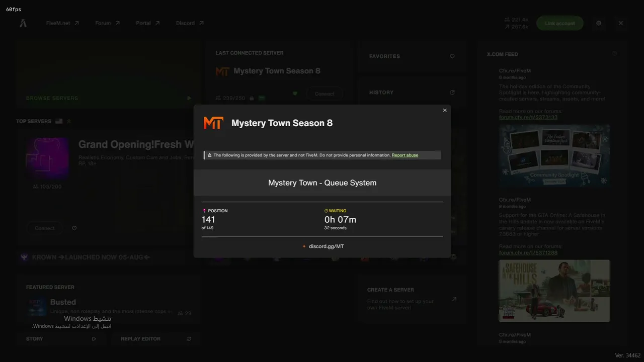Click the warning triangle in the notice bar
Image resolution: width=644 pixels, height=362 pixels.
pos(209,155)
